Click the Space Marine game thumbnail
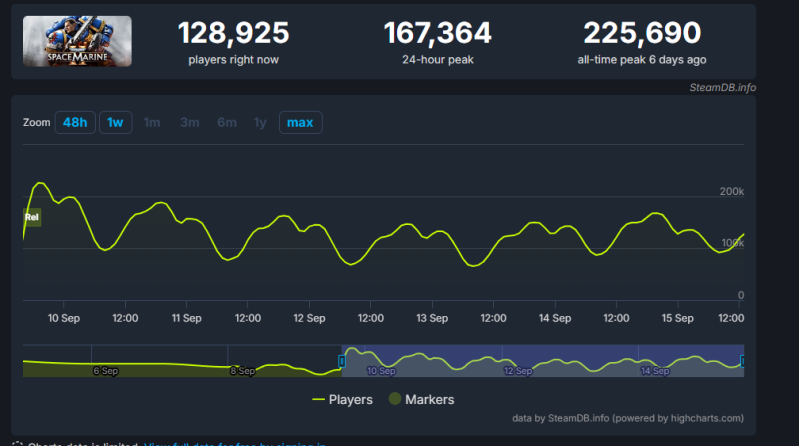799x446 pixels. [x=77, y=41]
